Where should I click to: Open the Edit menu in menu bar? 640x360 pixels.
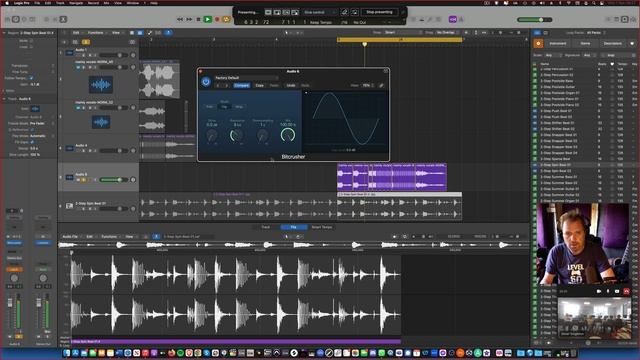pyautogui.click(x=48, y=3)
